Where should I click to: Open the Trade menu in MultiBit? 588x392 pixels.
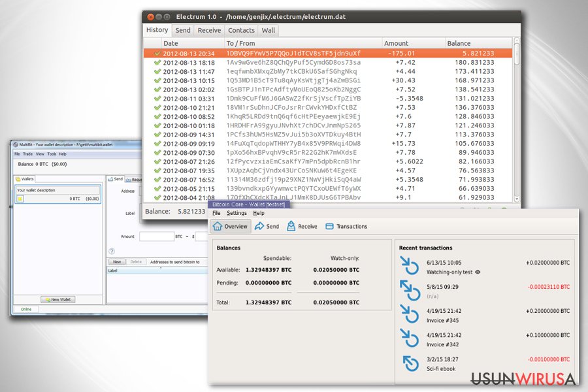click(27, 154)
